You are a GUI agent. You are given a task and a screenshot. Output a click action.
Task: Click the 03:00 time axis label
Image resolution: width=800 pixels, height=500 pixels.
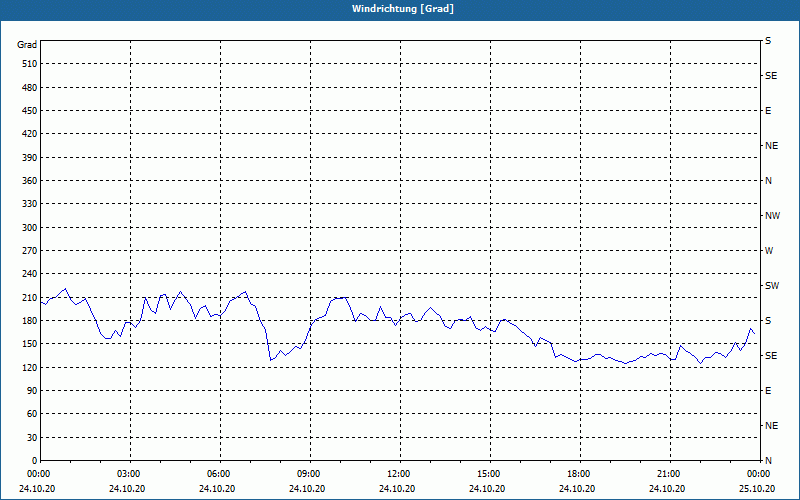130,474
